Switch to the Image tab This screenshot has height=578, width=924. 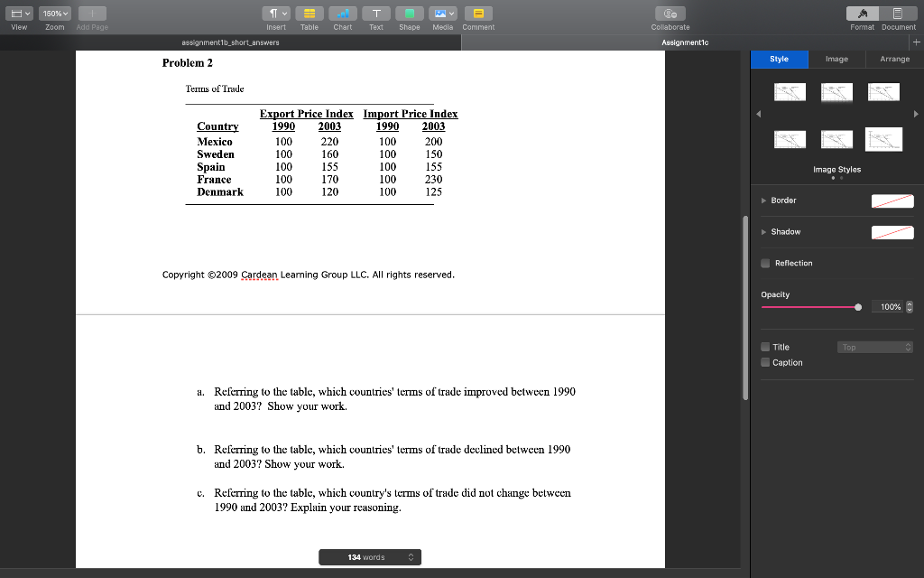click(x=836, y=59)
